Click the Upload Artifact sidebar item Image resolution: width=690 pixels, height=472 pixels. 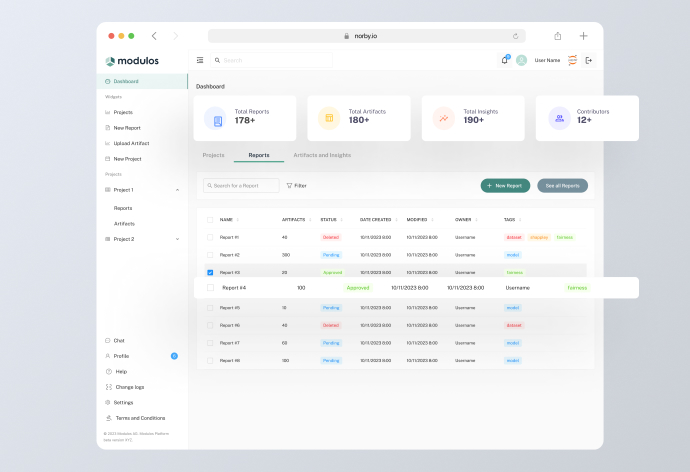tap(131, 143)
